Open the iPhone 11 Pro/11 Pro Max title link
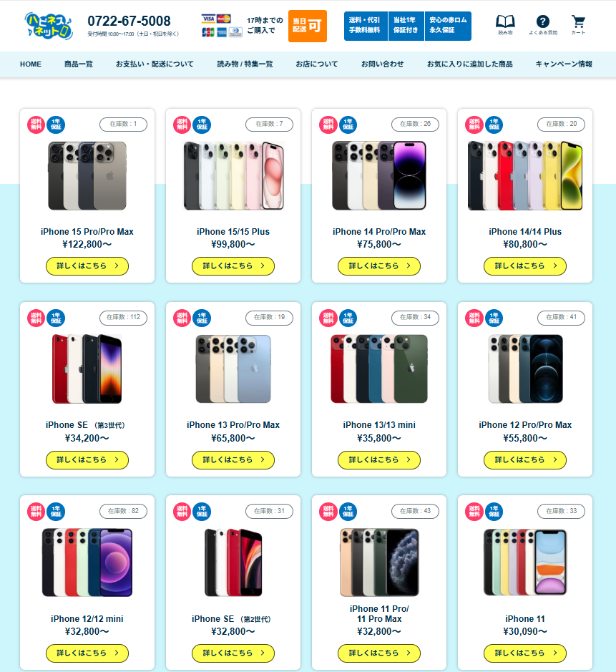 379,614
